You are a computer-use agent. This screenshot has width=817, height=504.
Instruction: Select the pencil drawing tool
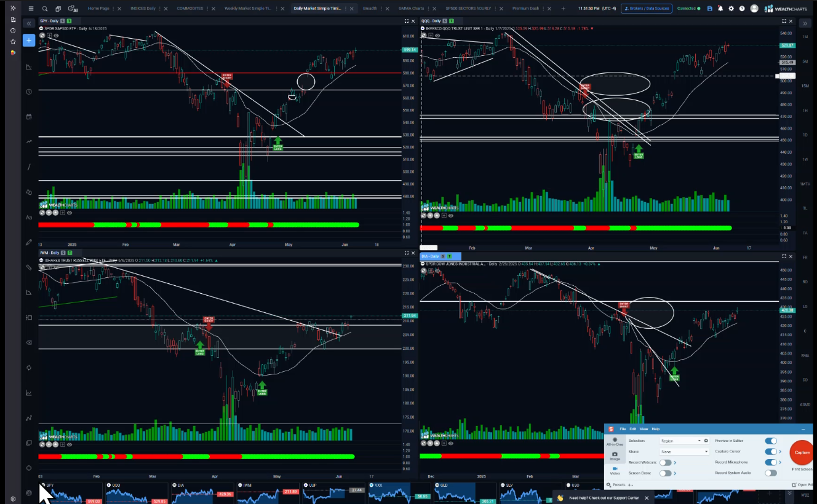click(29, 242)
